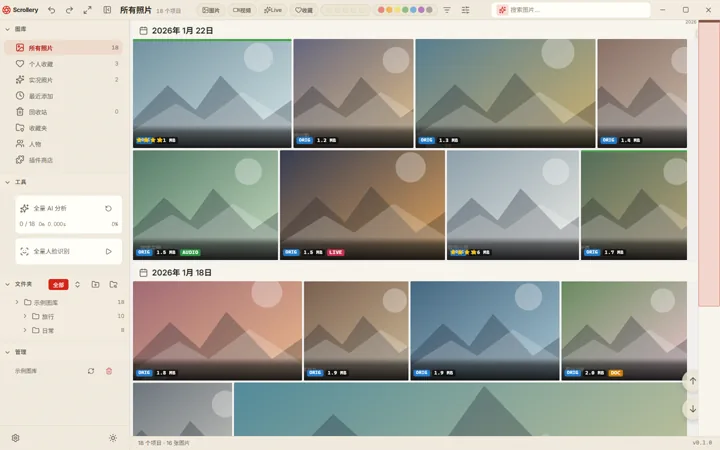The height and width of the screenshot is (450, 720).
Task: Open settings via the gear icon
Action: 16,438
